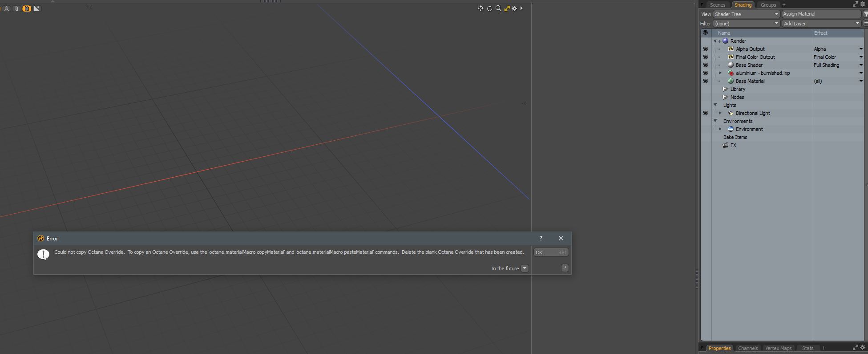Open Alpha effect dropdown arrow

point(861,49)
